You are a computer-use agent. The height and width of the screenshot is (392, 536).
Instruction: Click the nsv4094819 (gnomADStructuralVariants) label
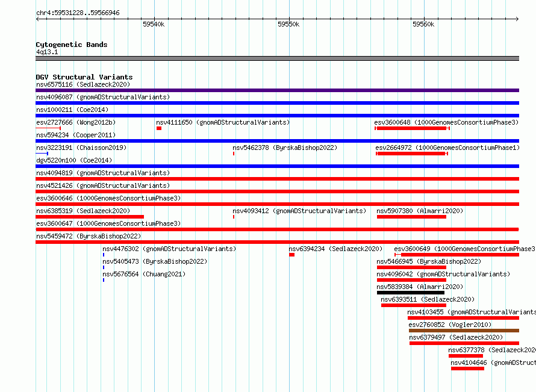(x=103, y=173)
